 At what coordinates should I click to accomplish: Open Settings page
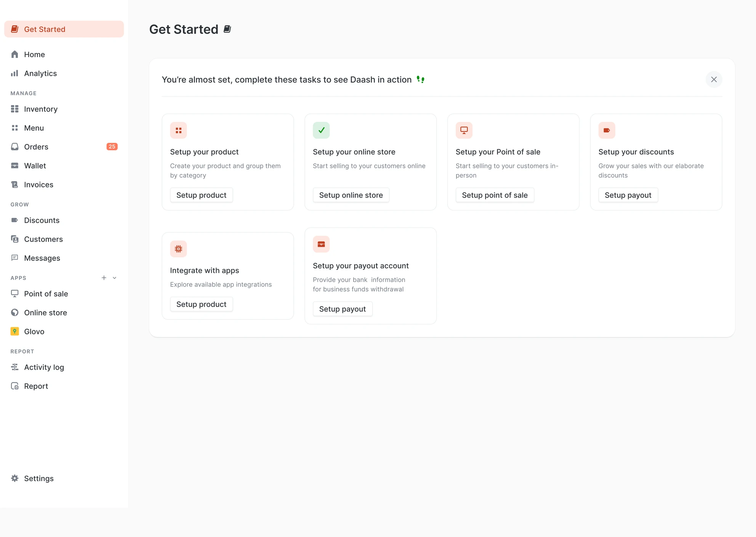[x=64, y=478]
